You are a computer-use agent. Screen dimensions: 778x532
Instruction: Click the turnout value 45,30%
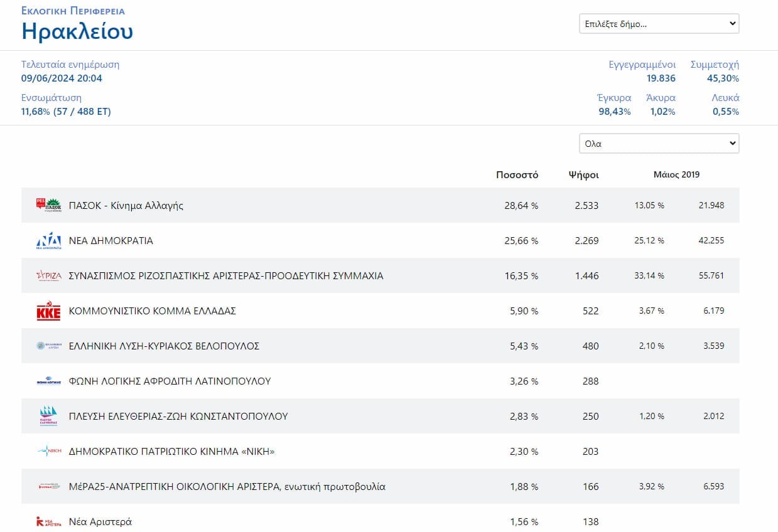click(x=723, y=78)
